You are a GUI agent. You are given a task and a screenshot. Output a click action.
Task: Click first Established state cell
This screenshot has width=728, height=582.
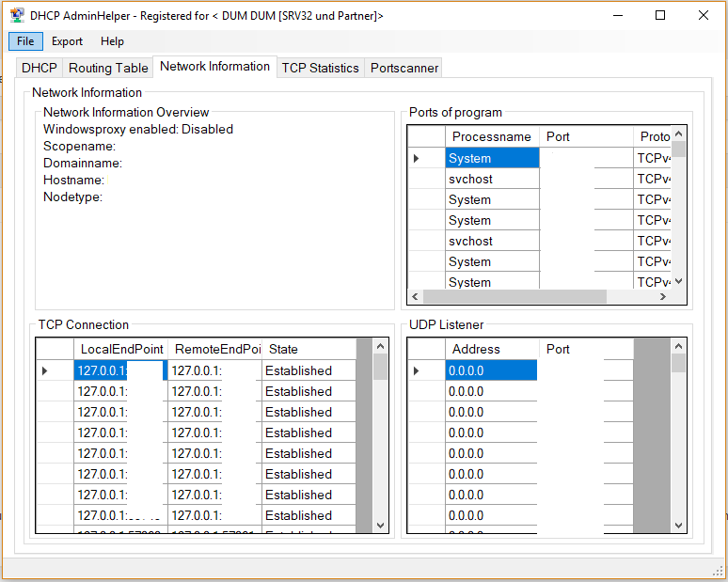(x=309, y=370)
